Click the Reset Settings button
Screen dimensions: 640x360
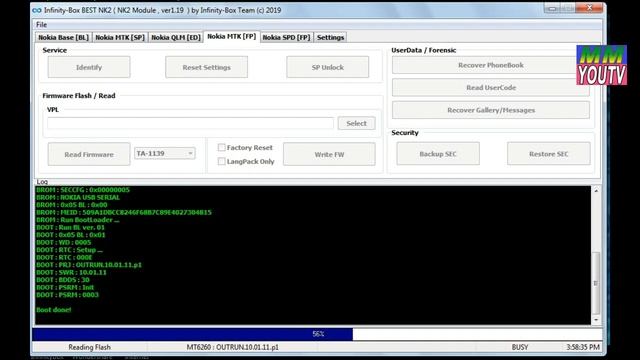tap(207, 67)
